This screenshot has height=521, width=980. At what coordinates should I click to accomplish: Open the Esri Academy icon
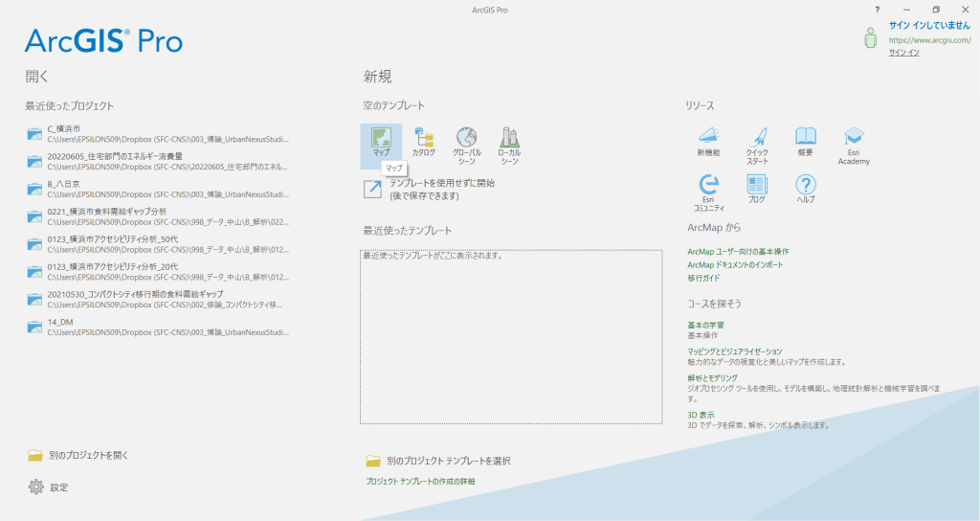pos(854,136)
